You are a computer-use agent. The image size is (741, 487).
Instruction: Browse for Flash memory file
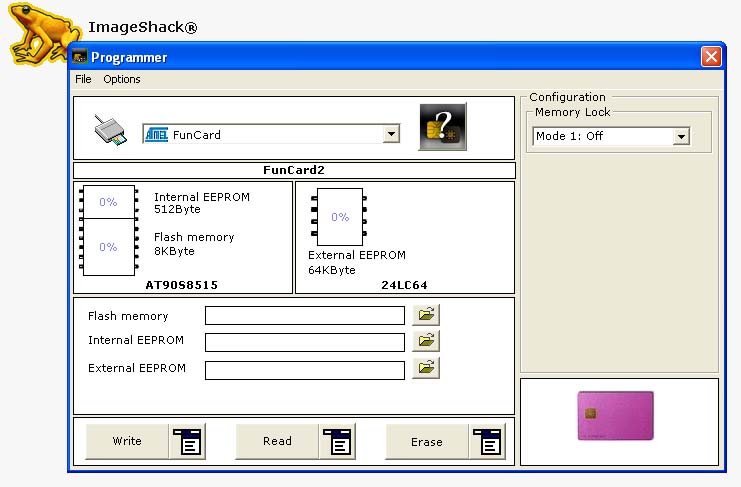tap(426, 315)
